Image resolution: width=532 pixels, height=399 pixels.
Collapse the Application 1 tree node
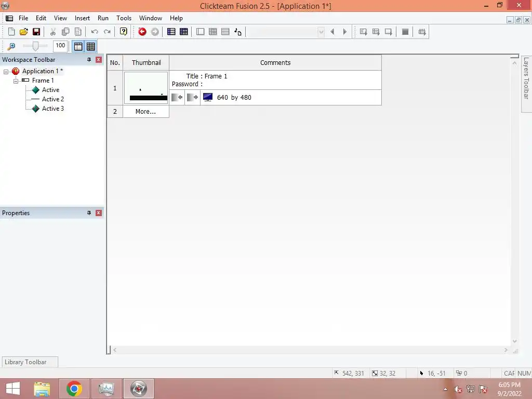pyautogui.click(x=6, y=72)
